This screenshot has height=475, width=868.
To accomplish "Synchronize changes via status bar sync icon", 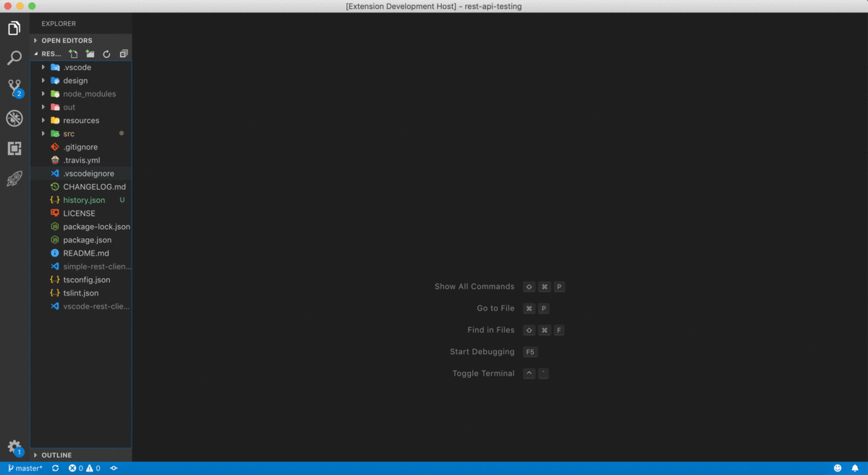I will point(55,468).
